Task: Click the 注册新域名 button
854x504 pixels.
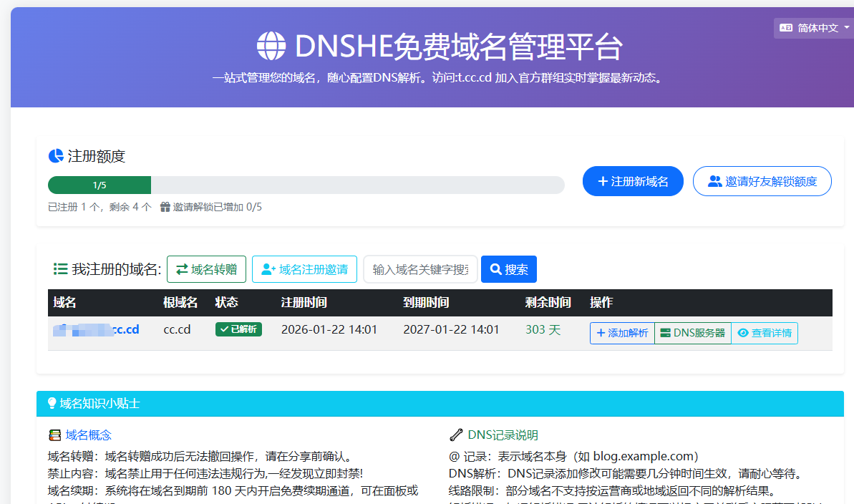Action: pyautogui.click(x=633, y=181)
